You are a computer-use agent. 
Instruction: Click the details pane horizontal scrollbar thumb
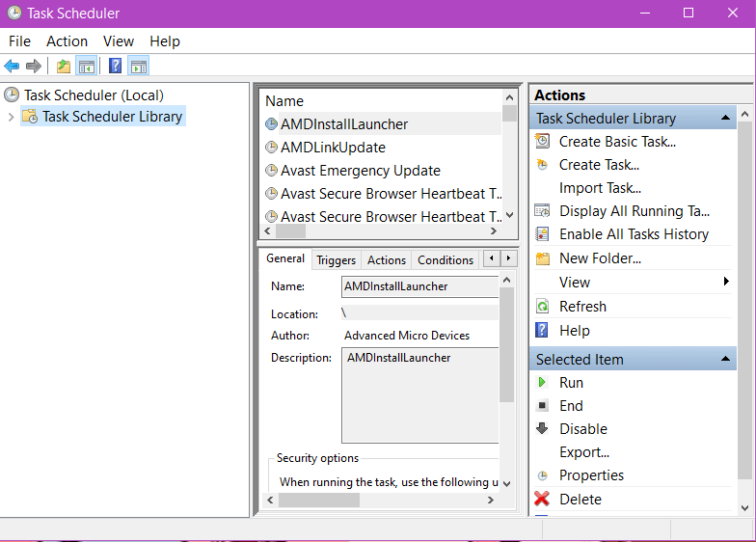(x=319, y=500)
